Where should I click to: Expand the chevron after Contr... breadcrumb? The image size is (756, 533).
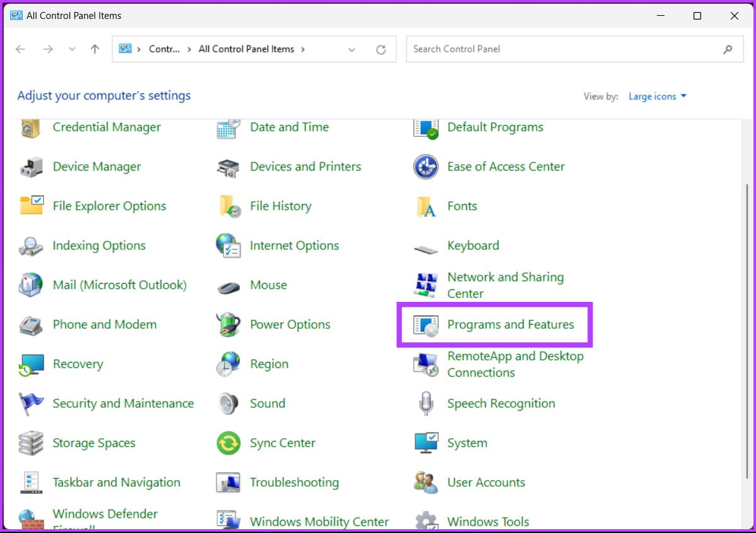[x=189, y=49]
